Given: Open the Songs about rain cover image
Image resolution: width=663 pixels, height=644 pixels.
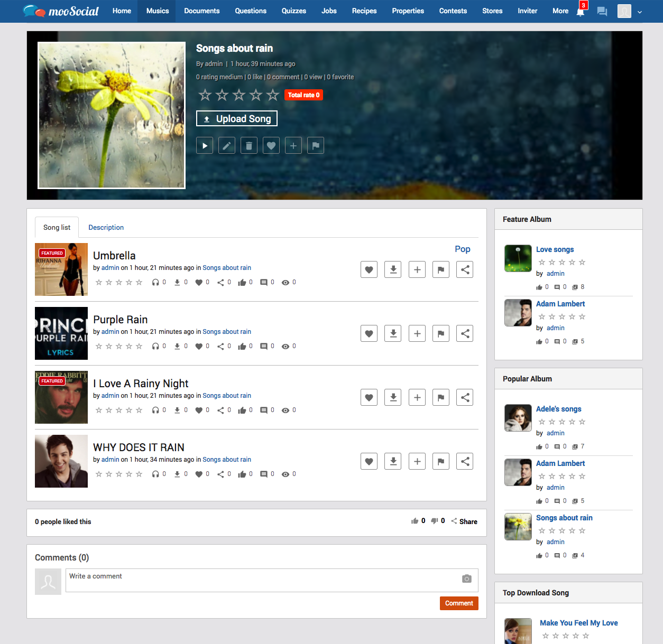Looking at the screenshot, I should 112,115.
